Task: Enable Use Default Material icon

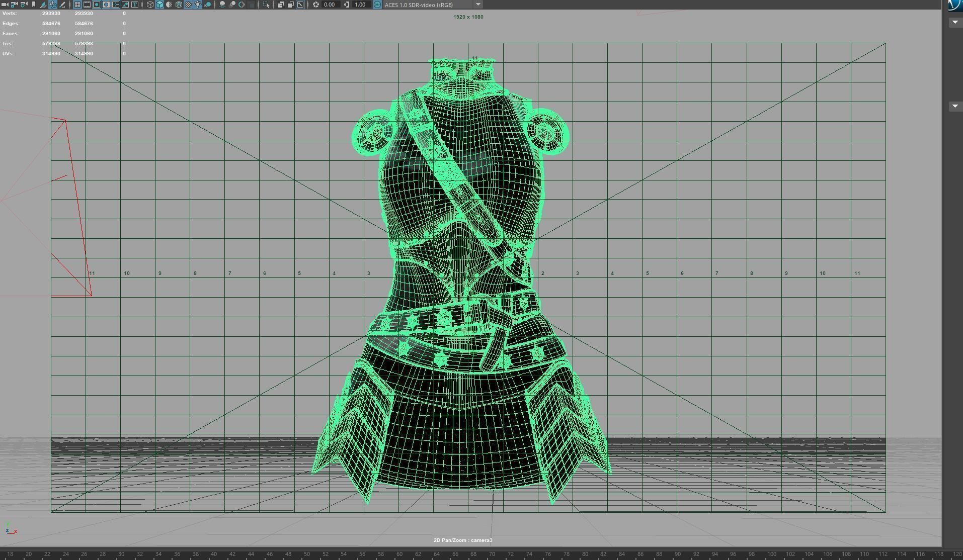Action: (x=169, y=5)
